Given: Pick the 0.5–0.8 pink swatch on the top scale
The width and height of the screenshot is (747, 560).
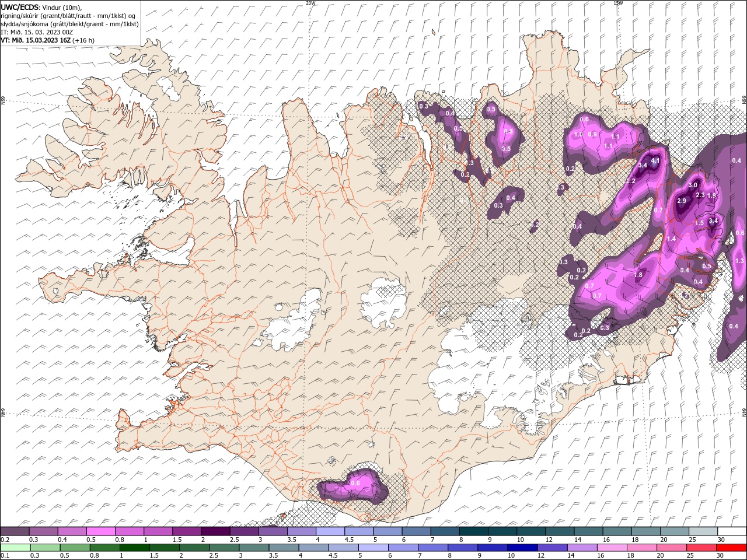Looking at the screenshot, I should [100, 531].
